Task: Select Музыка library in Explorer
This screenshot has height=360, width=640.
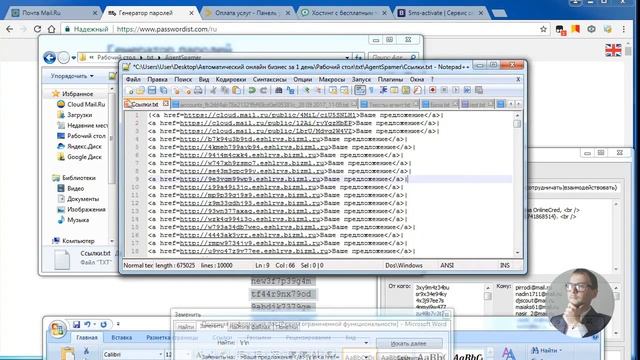Action: point(73,220)
